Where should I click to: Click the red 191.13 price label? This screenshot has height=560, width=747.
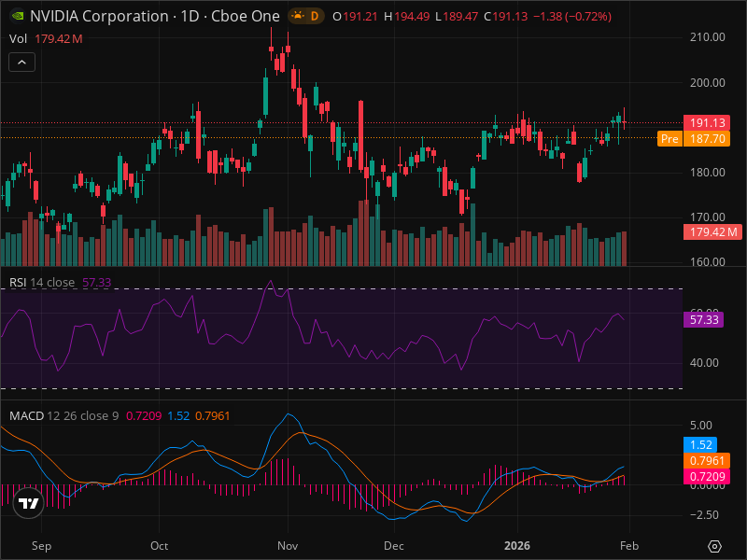[x=707, y=123]
